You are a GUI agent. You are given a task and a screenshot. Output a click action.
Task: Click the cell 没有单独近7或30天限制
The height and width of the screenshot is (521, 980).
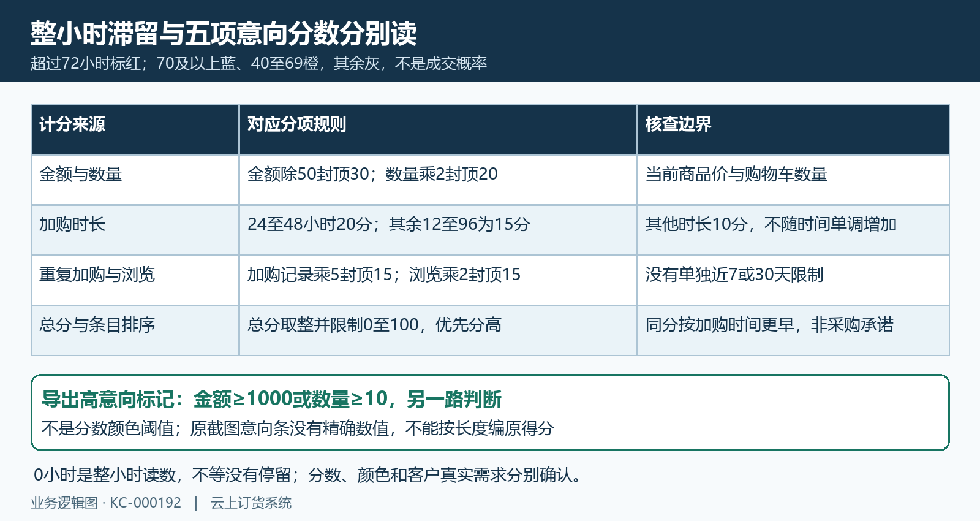[x=793, y=280]
